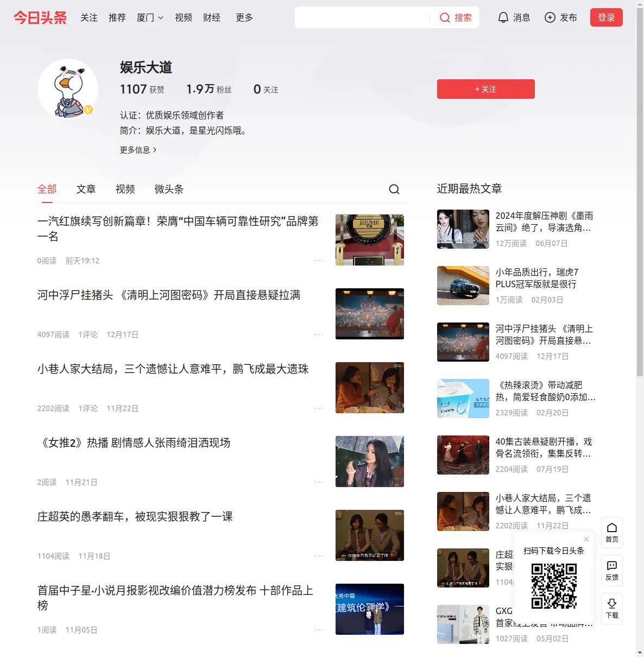644x657 pixels.
Task: Expand 更多信息 profile details
Action: [x=138, y=150]
